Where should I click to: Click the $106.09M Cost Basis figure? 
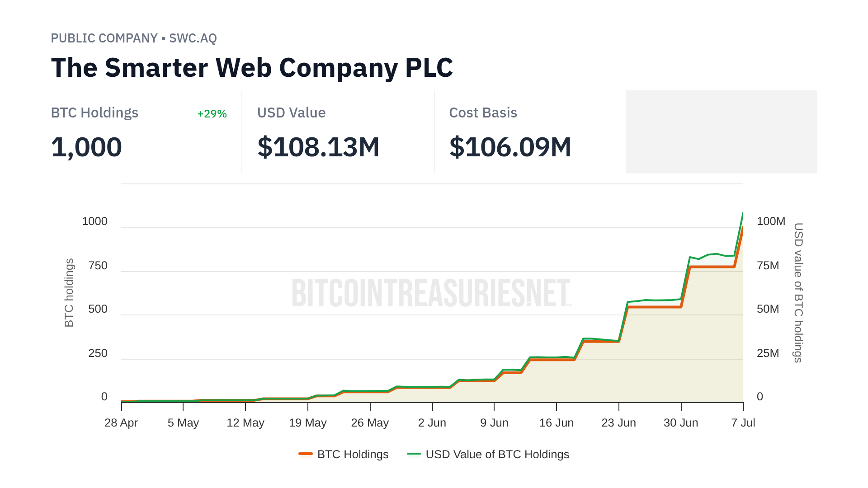pyautogui.click(x=510, y=147)
